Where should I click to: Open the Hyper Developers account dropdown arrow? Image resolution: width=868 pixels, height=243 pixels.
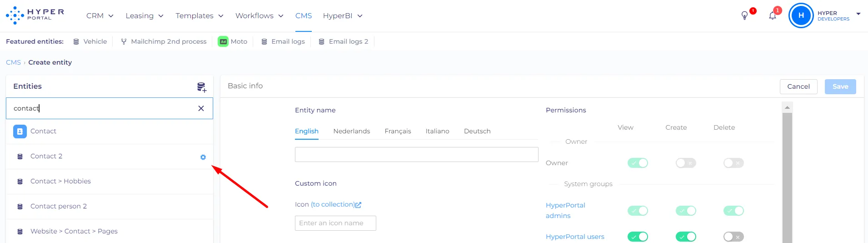pyautogui.click(x=858, y=14)
